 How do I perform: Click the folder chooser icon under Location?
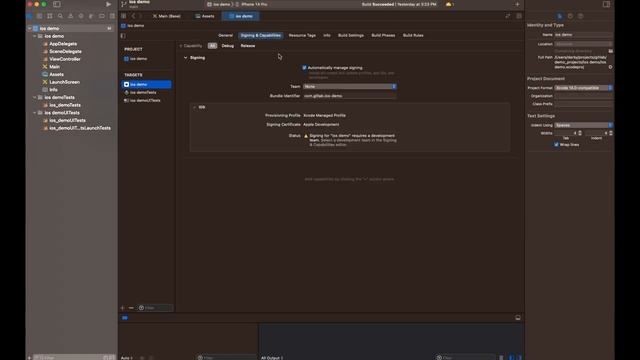coord(611,51)
